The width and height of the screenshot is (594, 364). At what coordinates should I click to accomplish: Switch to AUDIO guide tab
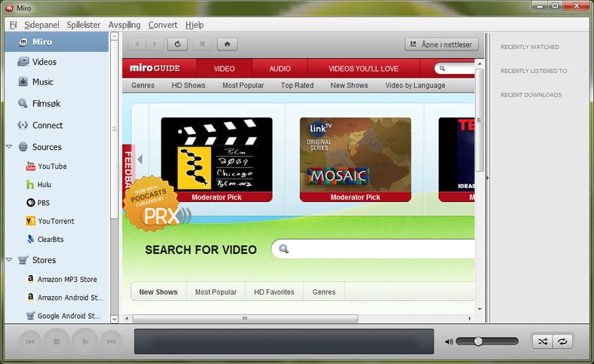click(x=280, y=69)
